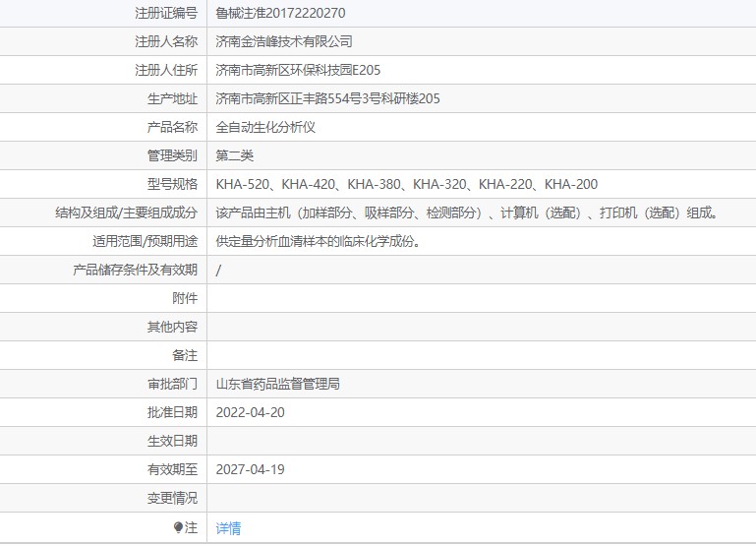Image resolution: width=756 pixels, height=546 pixels.
Task: Click approval department 山东省药品监督管理局
Action: click(x=277, y=384)
